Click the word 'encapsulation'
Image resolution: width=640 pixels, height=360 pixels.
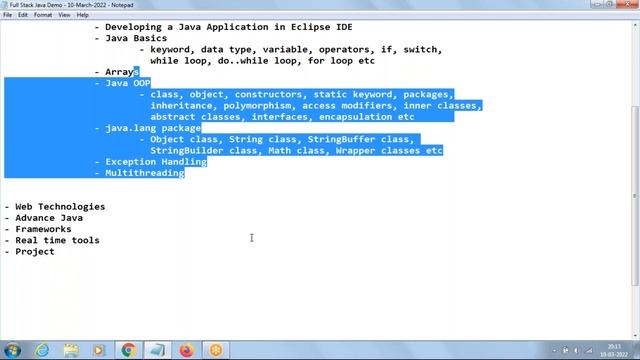pyautogui.click(x=356, y=117)
